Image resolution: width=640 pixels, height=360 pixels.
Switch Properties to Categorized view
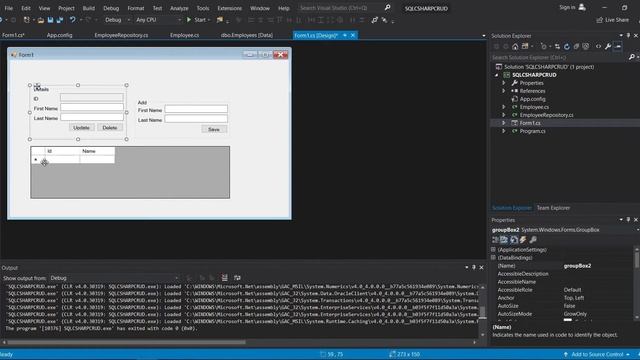496,240
